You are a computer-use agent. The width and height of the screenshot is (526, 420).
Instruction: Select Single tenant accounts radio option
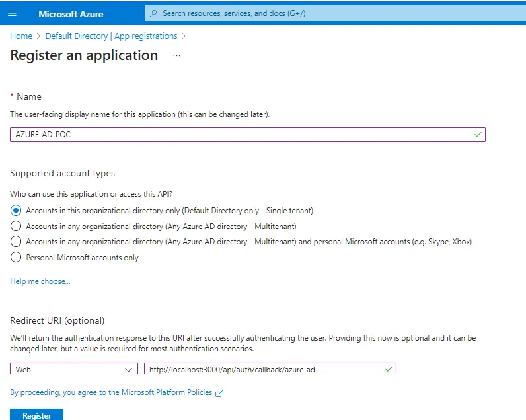coord(16,211)
